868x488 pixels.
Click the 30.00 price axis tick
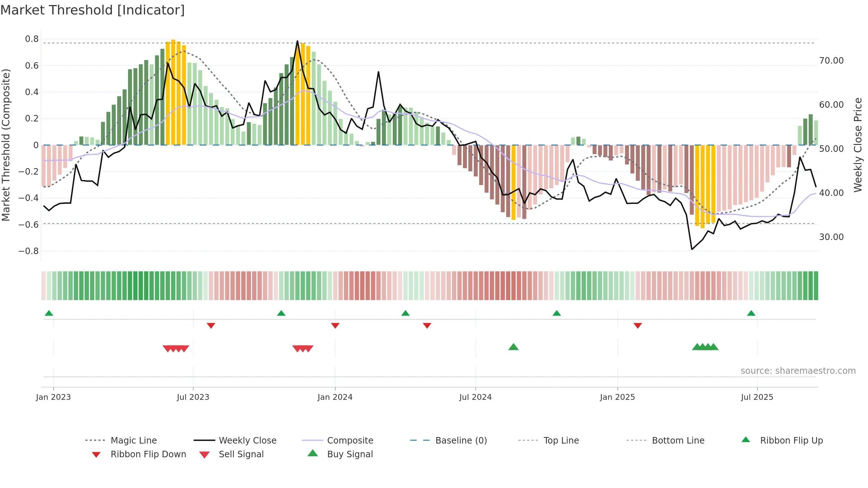point(831,237)
